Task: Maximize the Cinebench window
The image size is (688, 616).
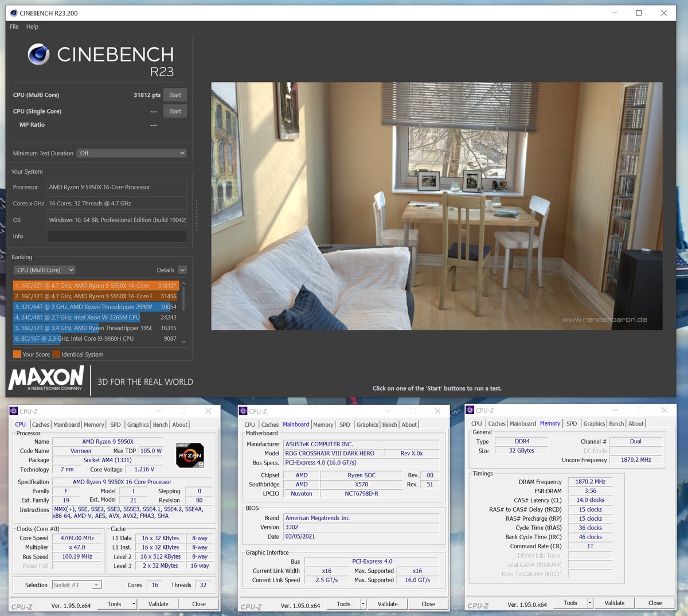Action: coord(639,13)
